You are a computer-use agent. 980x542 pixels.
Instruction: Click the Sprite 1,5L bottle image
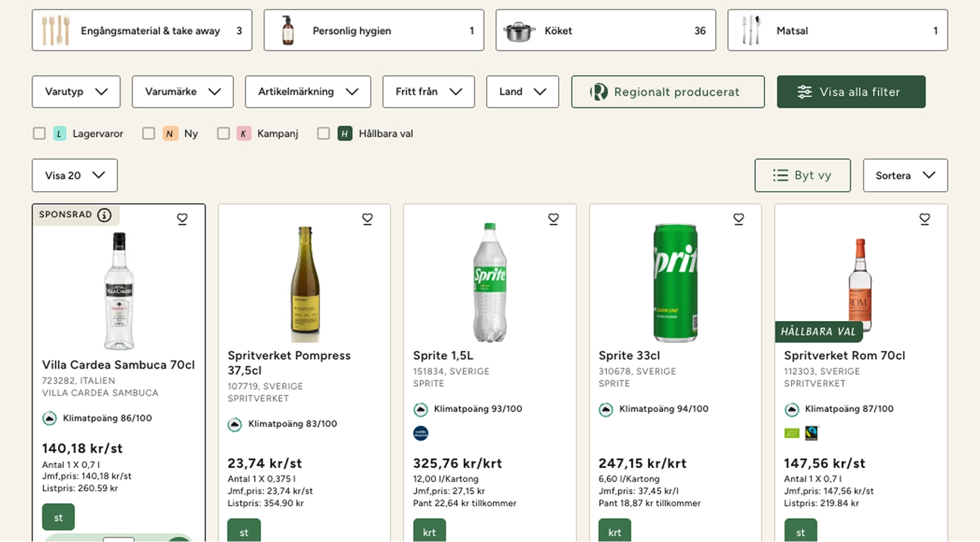click(x=490, y=282)
